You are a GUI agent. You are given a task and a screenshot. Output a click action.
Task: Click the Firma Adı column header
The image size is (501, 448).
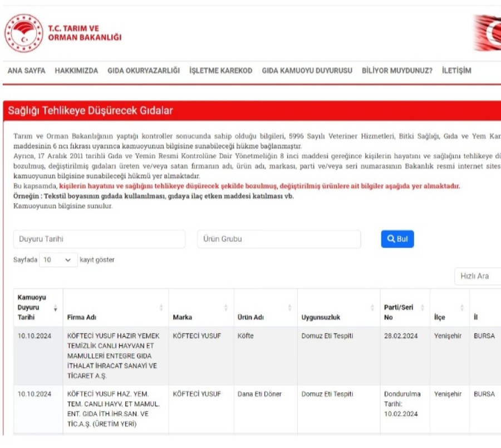(x=116, y=307)
